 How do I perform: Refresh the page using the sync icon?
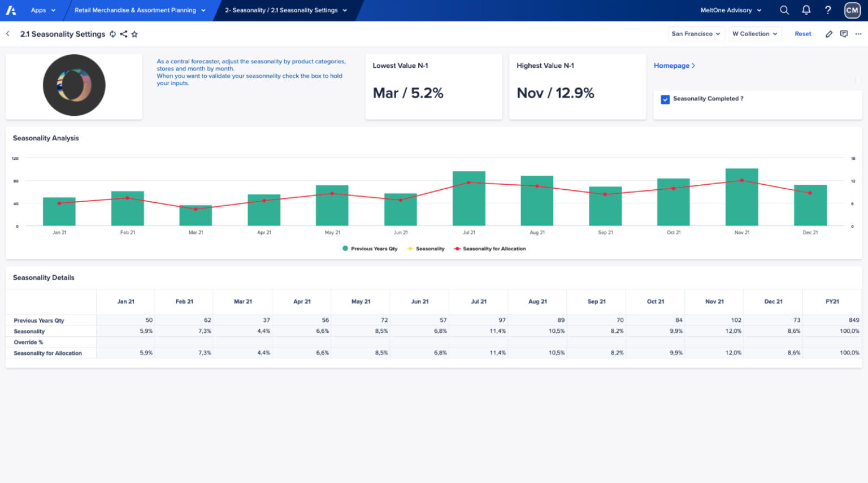pos(113,34)
